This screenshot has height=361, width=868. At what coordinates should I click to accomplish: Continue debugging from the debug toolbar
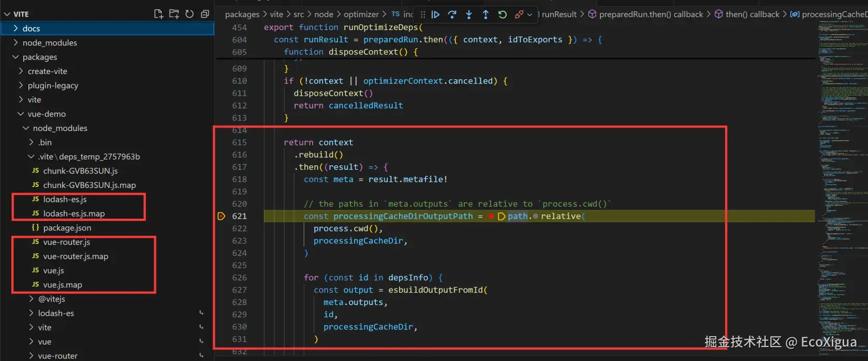436,15
